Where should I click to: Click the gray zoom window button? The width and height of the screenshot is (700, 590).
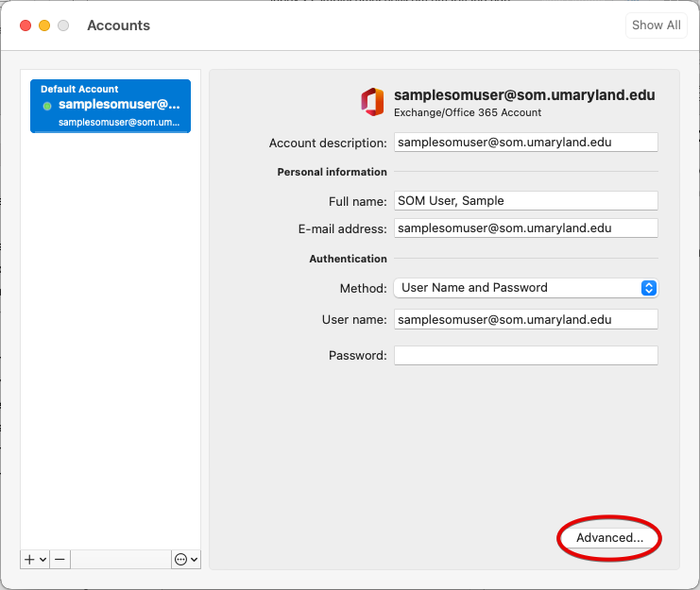pyautogui.click(x=62, y=25)
